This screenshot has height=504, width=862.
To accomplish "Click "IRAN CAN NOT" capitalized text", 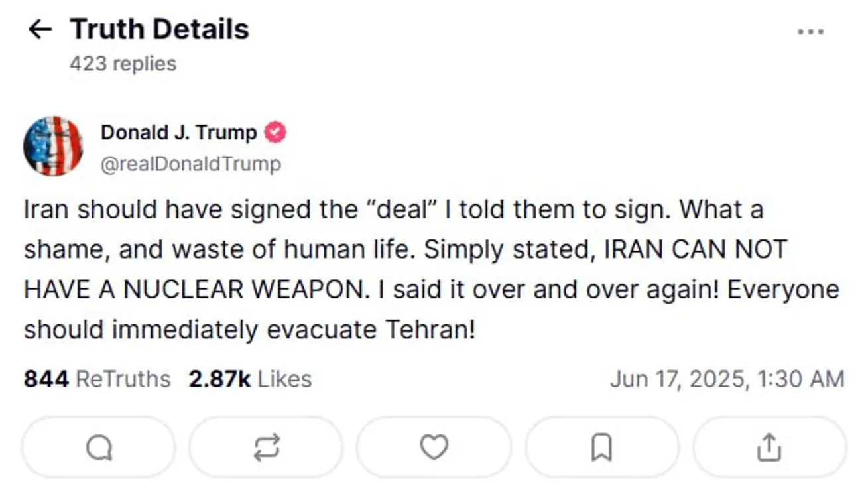I will pos(696,249).
